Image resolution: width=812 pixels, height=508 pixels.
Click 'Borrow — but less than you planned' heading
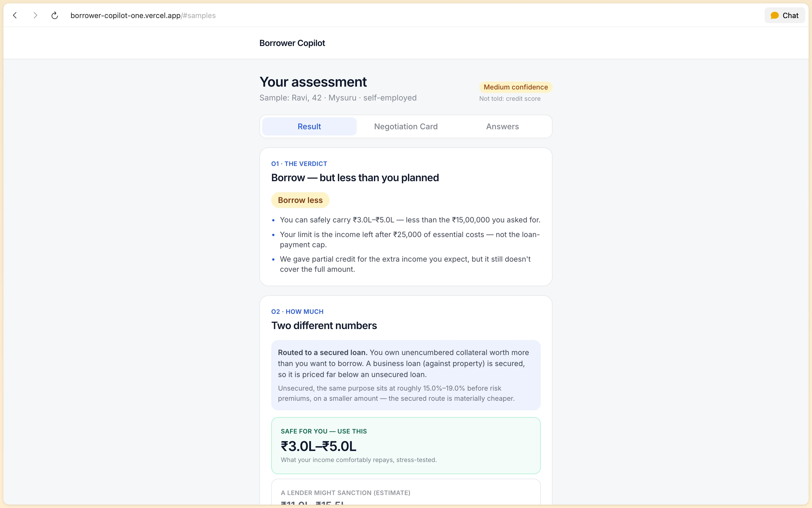[355, 178]
